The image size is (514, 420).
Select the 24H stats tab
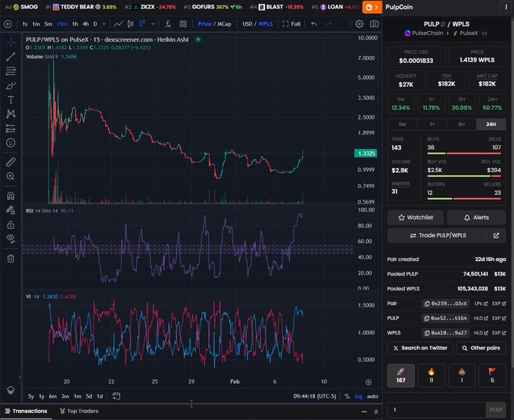pos(491,124)
